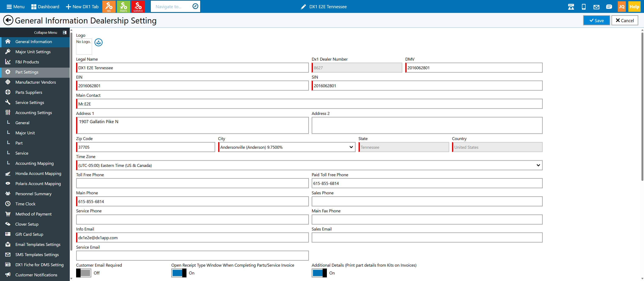Click the Customer Notifications megaphone icon in the sidebar
Screen dimensions: 644x281
(8, 274)
